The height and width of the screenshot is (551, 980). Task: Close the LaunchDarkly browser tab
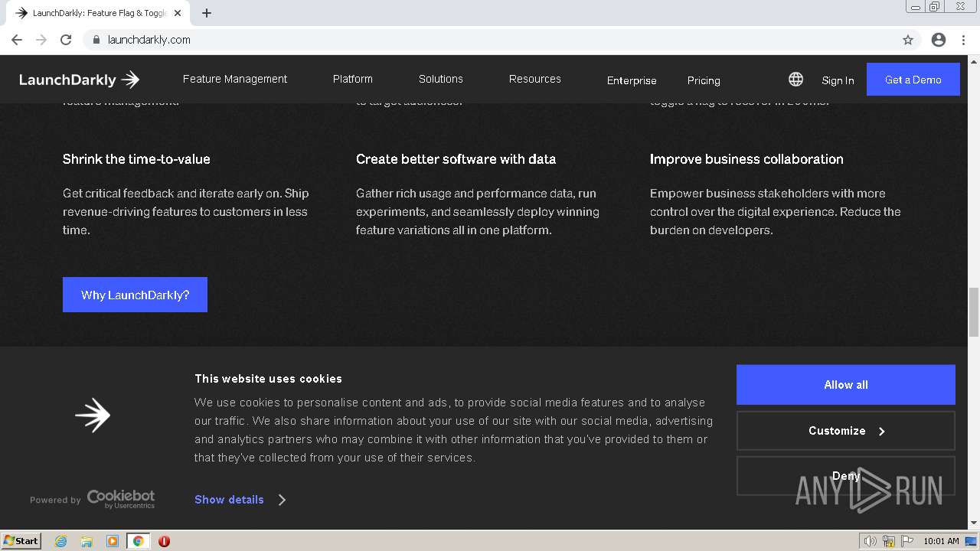point(178,13)
